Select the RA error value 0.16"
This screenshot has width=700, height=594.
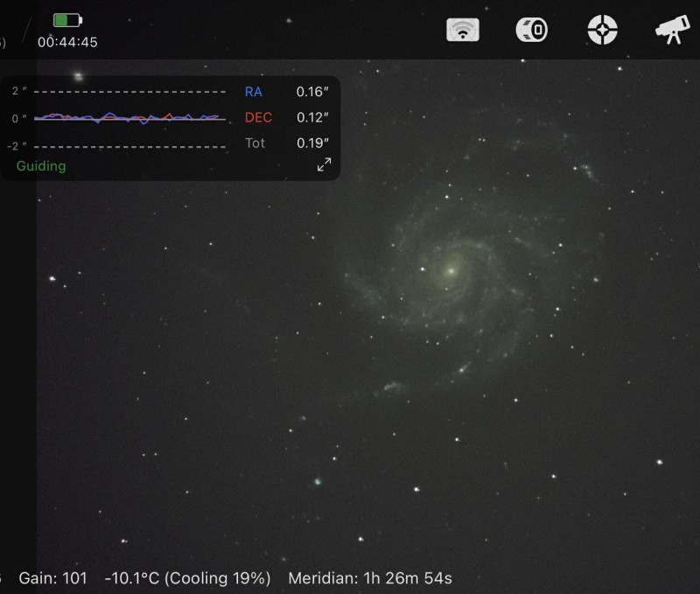pos(312,92)
